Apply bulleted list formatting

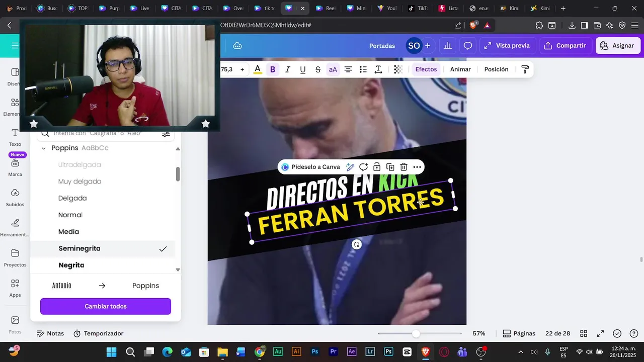(363, 69)
